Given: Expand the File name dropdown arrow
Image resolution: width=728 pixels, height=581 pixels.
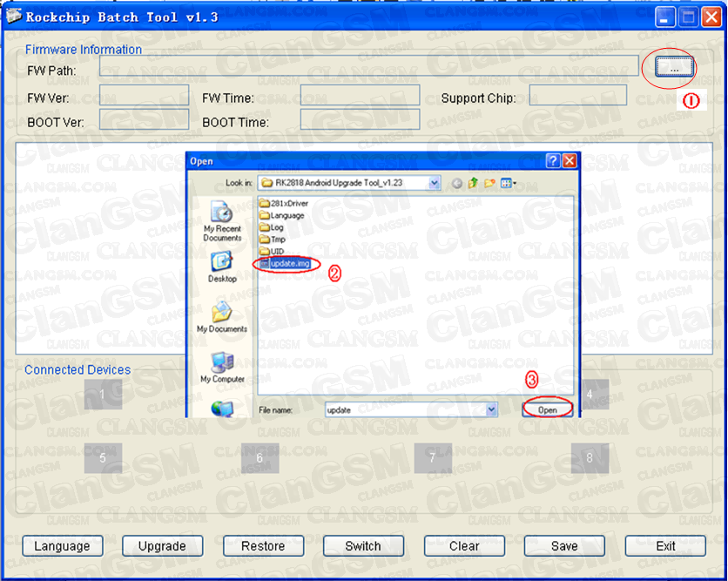Looking at the screenshot, I should pyautogui.click(x=491, y=409).
